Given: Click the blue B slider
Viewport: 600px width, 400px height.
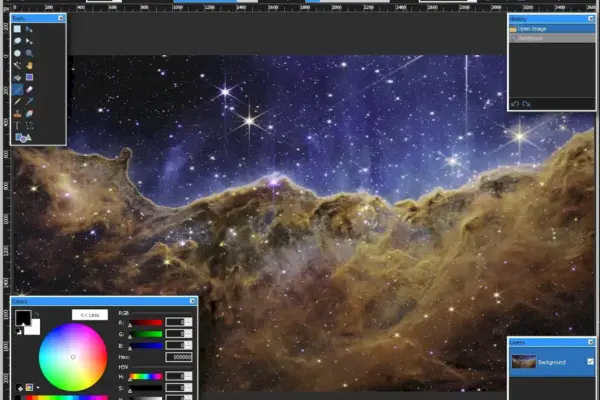Looking at the screenshot, I should click(145, 346).
